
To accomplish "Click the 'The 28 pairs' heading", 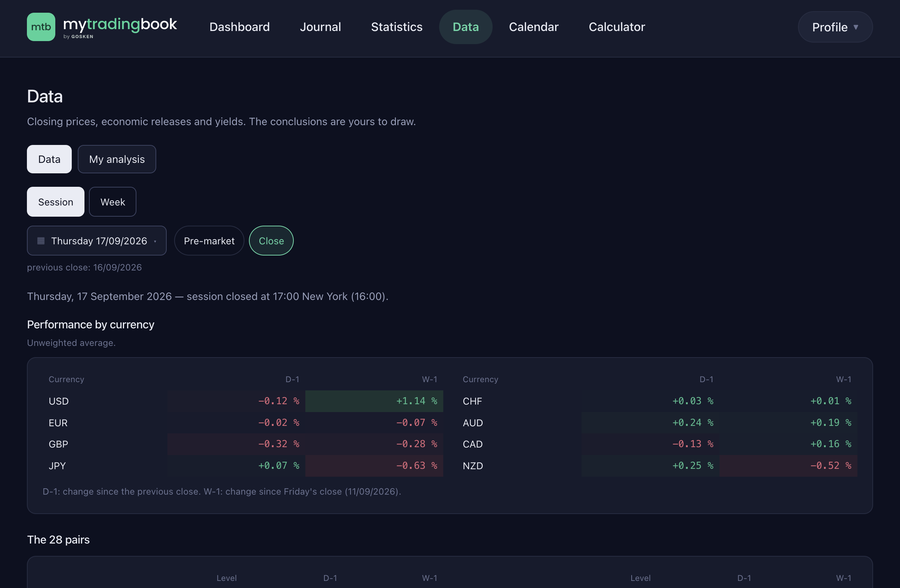I will tap(58, 540).
